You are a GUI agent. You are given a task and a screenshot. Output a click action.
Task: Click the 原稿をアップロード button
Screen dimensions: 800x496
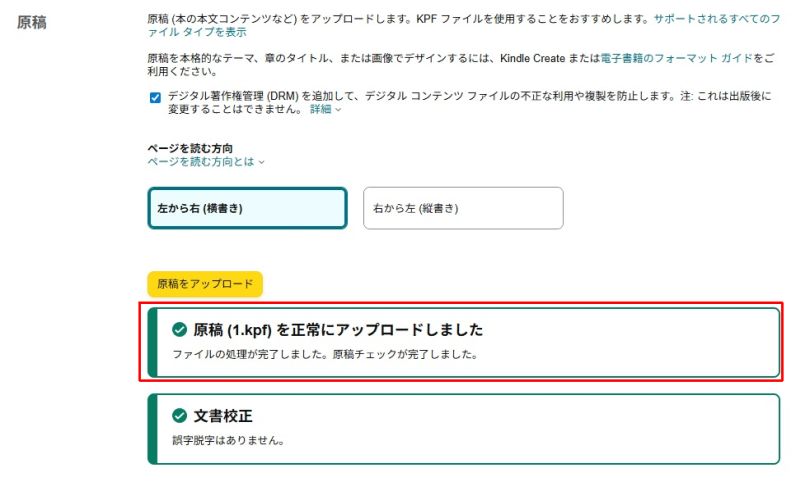pyautogui.click(x=205, y=284)
